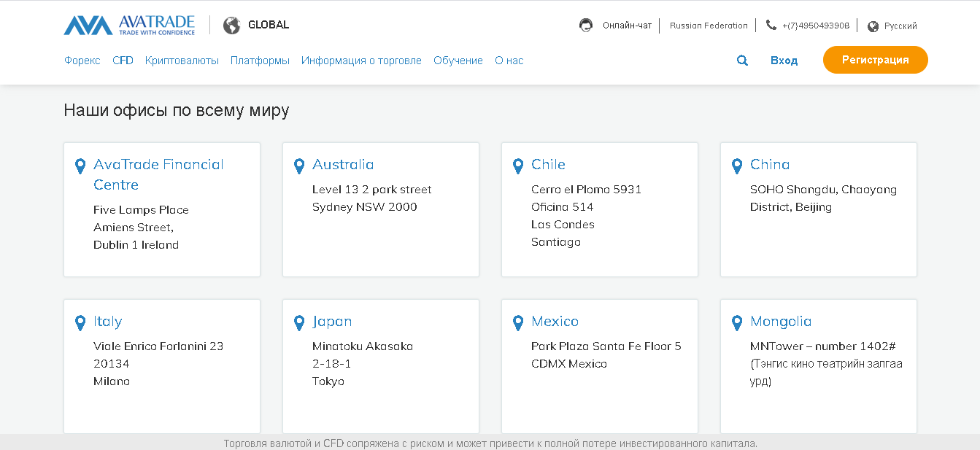Click the AvaTrade logo

pyautogui.click(x=129, y=26)
